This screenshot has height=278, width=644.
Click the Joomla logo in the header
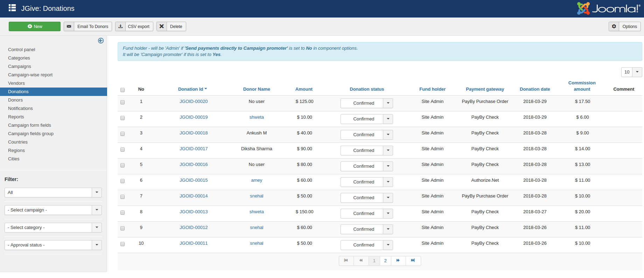[x=608, y=8]
